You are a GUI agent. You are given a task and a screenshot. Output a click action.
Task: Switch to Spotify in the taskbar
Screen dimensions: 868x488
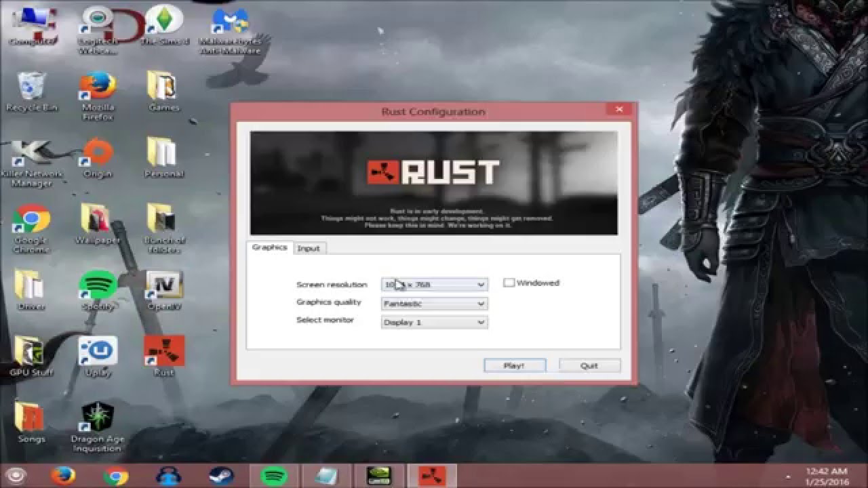273,476
